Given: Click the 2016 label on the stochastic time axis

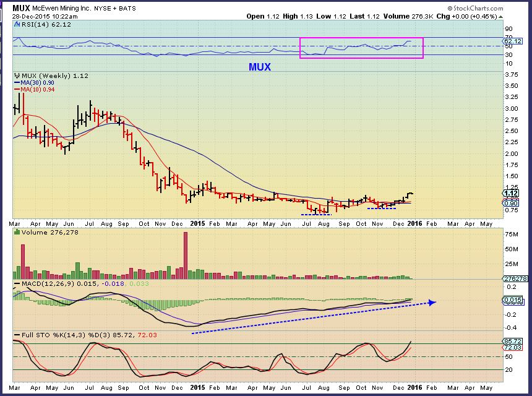Looking at the screenshot, I should tap(414, 387).
